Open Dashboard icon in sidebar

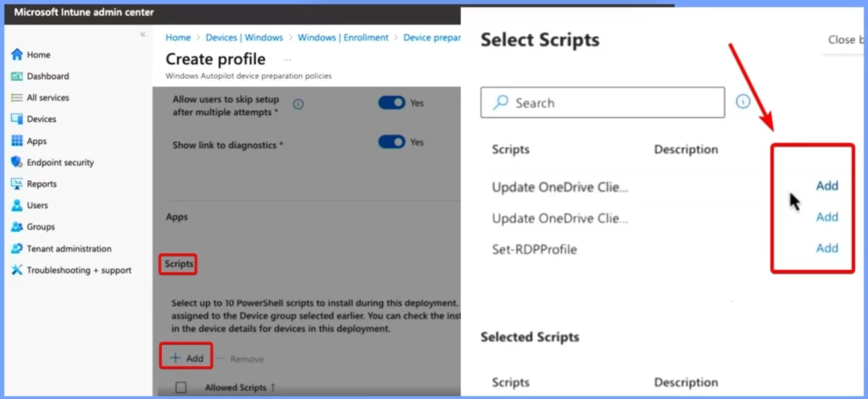pyautogui.click(x=17, y=75)
